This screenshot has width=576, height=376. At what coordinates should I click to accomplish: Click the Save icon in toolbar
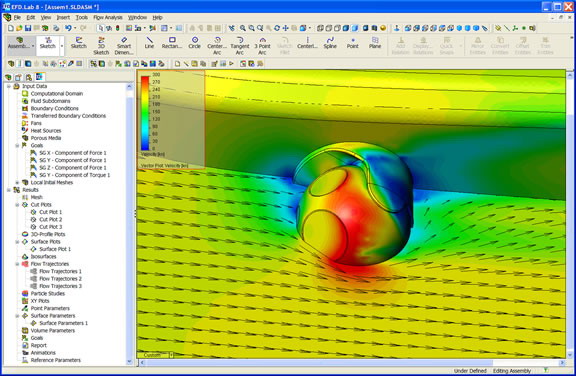(x=28, y=28)
